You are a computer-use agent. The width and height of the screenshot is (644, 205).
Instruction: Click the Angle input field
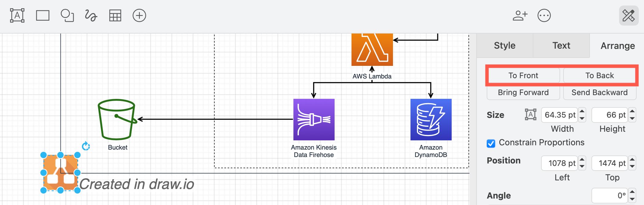click(x=610, y=195)
